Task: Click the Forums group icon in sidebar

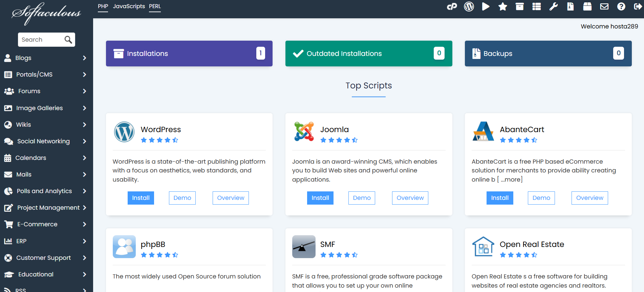Action: click(x=9, y=91)
